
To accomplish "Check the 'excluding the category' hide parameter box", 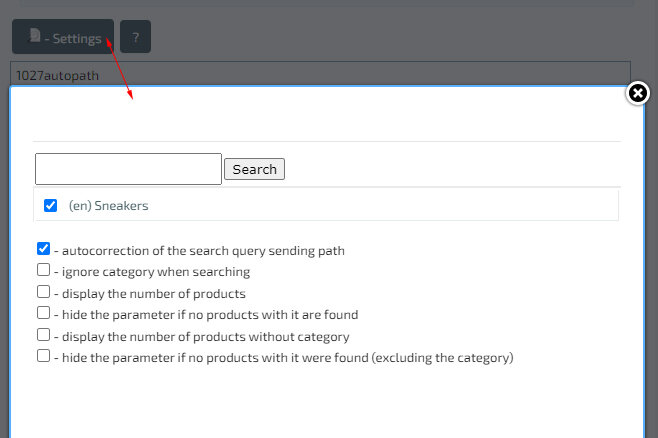I will (x=43, y=357).
